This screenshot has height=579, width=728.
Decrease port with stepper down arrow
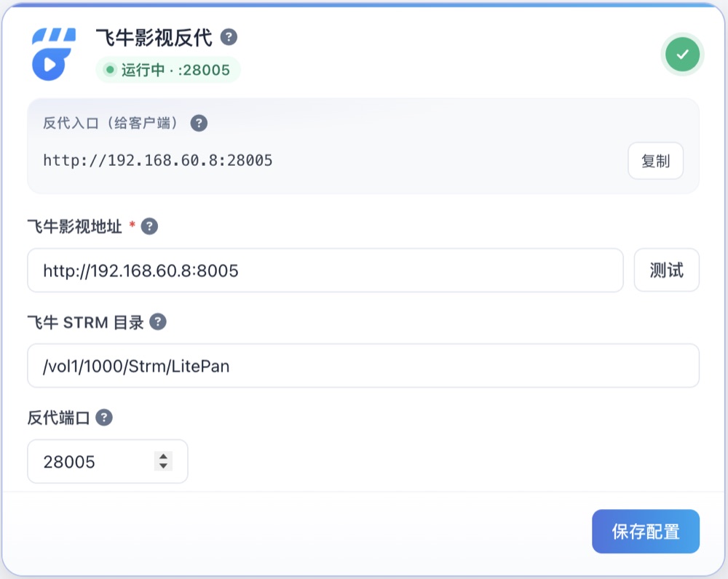(x=163, y=466)
